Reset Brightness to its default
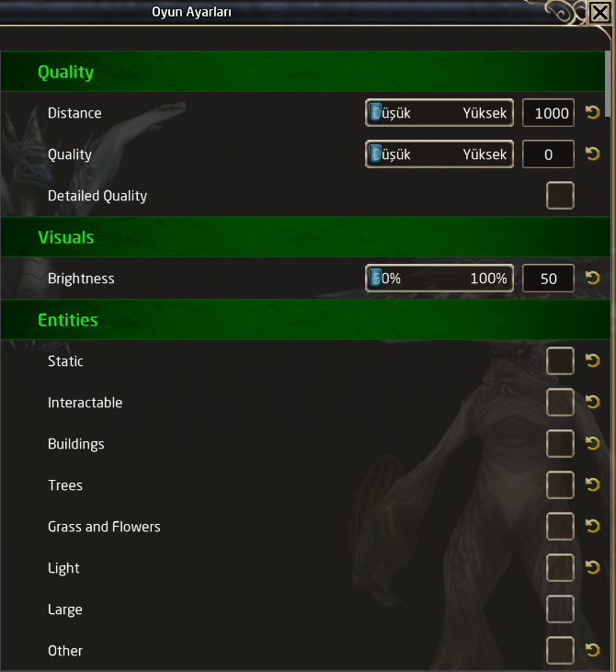This screenshot has height=672, width=616. coord(592,278)
